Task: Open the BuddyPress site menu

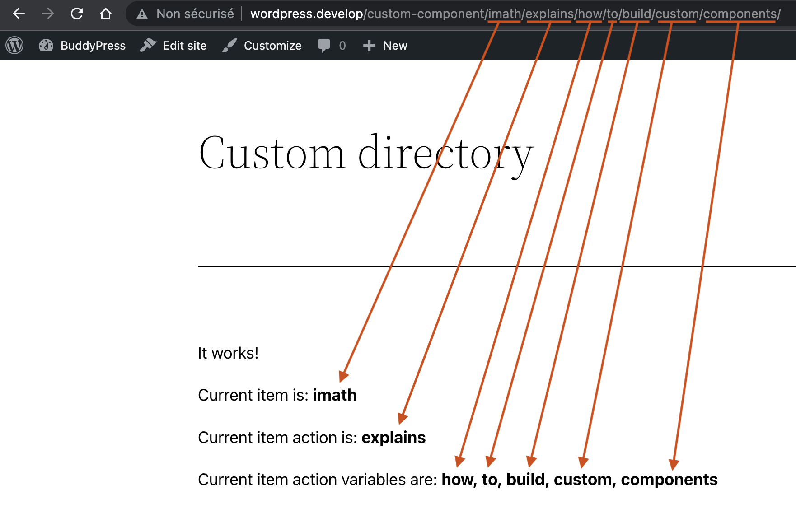Action: click(82, 46)
